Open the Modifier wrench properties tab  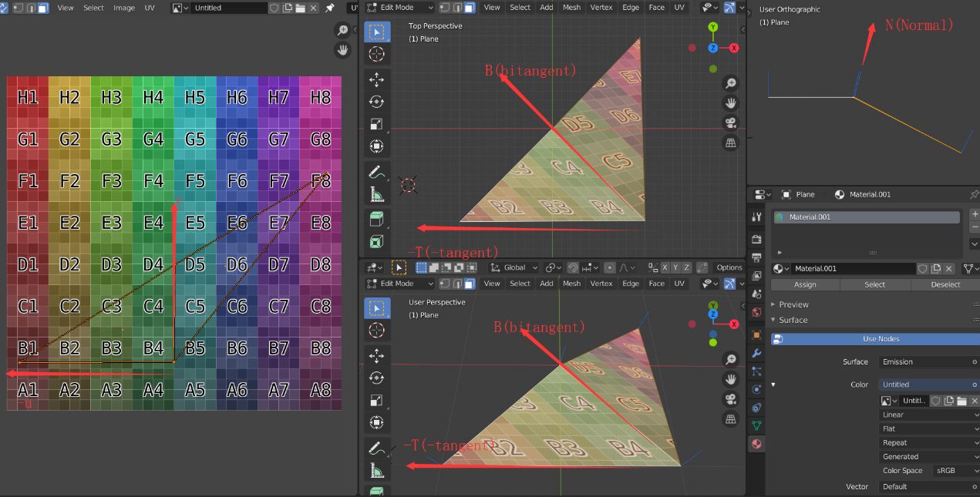[x=756, y=353]
